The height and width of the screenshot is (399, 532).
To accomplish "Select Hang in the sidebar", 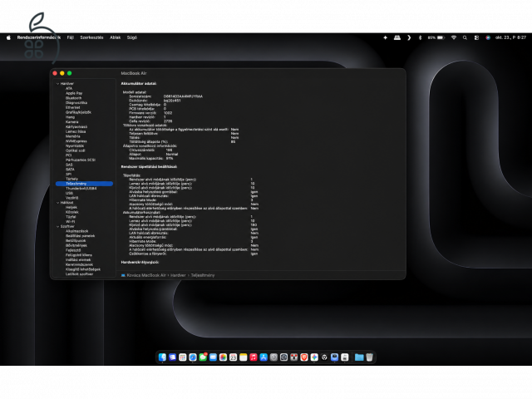I will tap(70, 117).
